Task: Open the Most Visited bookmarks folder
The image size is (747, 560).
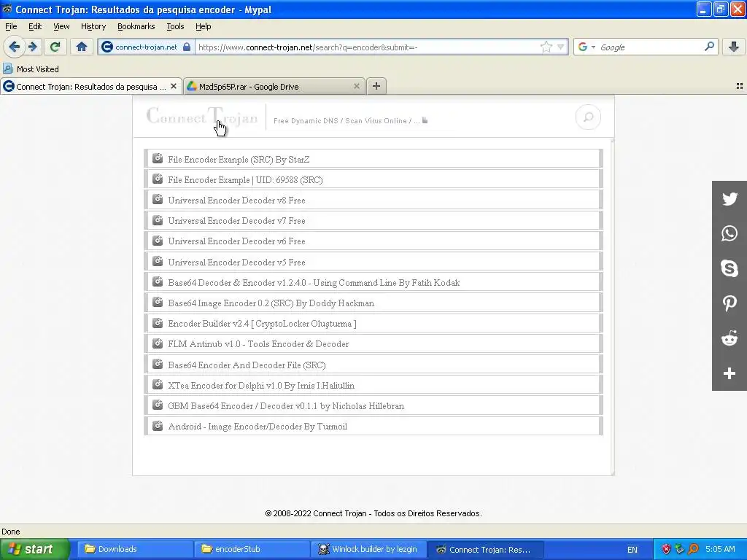Action: tap(31, 69)
